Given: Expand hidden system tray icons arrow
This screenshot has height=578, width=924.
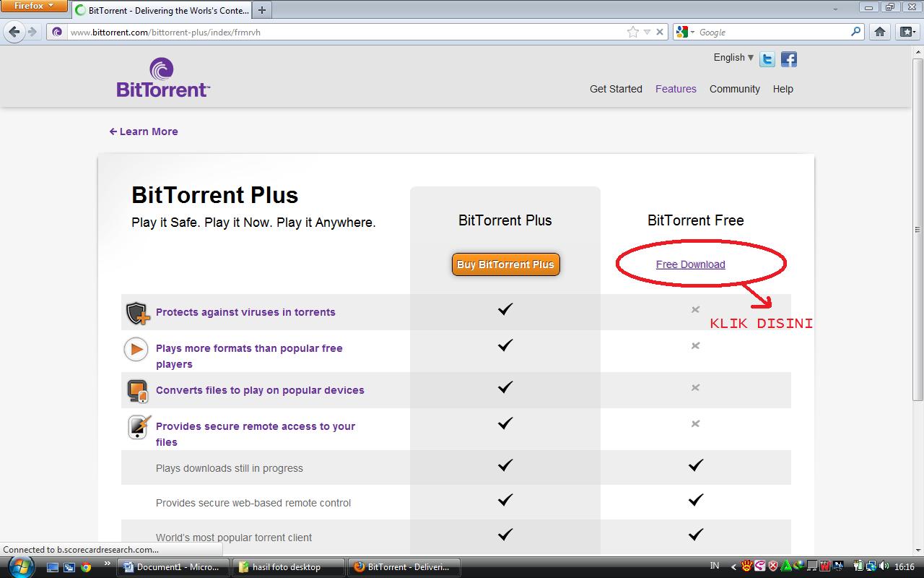Looking at the screenshot, I should [x=733, y=567].
